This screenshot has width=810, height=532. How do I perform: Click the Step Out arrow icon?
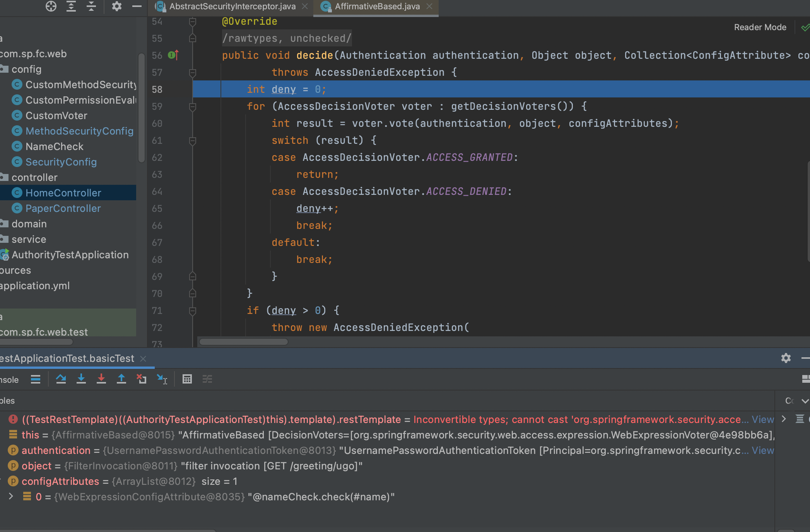tap(121, 379)
